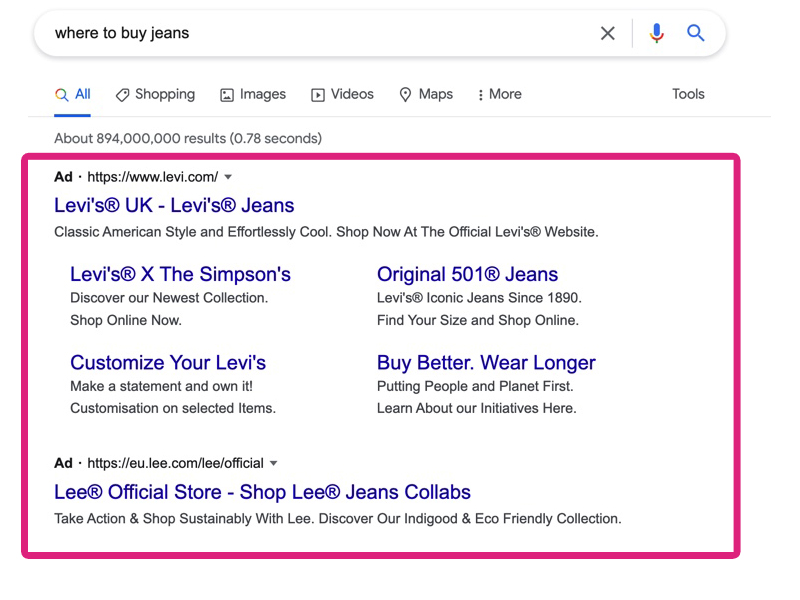800x600 pixels.
Task: Open the More search options menu
Action: coord(499,94)
